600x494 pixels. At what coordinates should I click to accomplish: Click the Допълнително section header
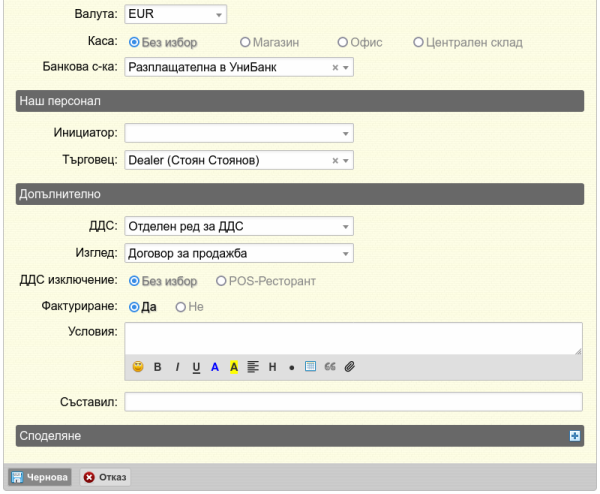[x=300, y=194]
